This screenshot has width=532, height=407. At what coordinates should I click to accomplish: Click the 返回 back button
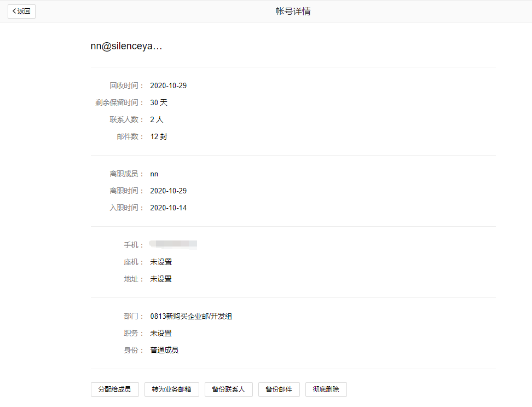click(21, 12)
